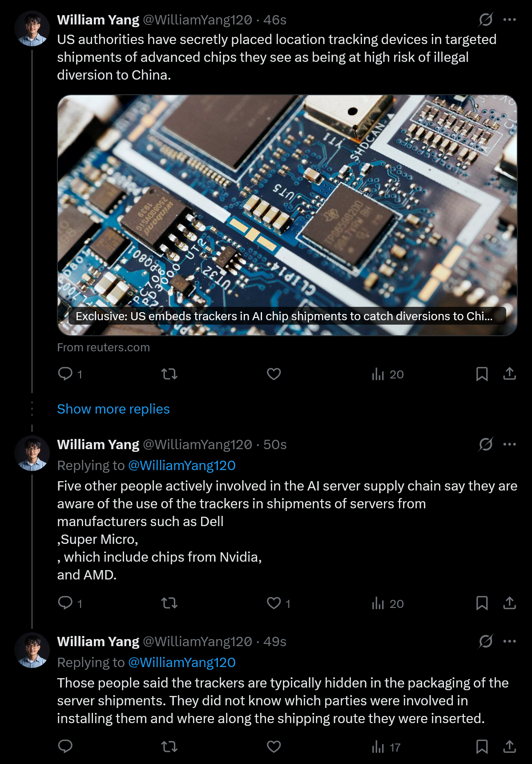Bookmark the tweet about hidden packaging trackers

[482, 747]
